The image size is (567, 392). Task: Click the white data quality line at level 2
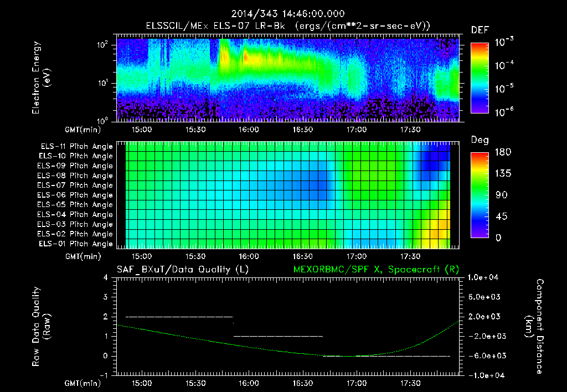pos(179,317)
